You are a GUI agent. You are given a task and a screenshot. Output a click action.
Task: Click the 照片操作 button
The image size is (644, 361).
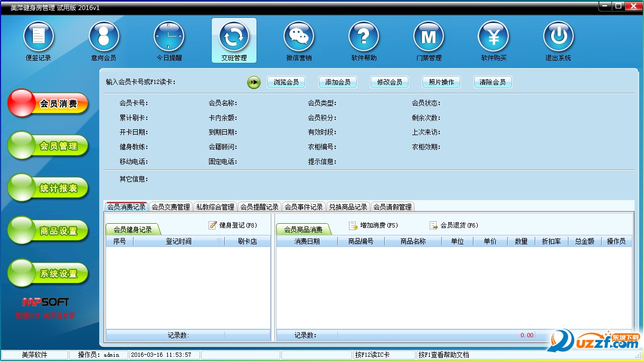(441, 82)
